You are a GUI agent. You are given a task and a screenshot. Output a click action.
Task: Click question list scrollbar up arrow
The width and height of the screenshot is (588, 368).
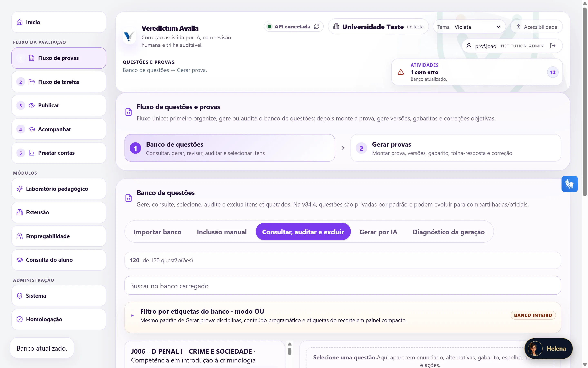click(290, 344)
